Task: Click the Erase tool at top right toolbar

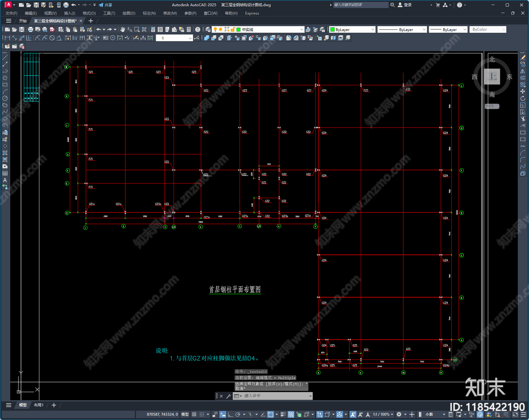Action: [523, 57]
